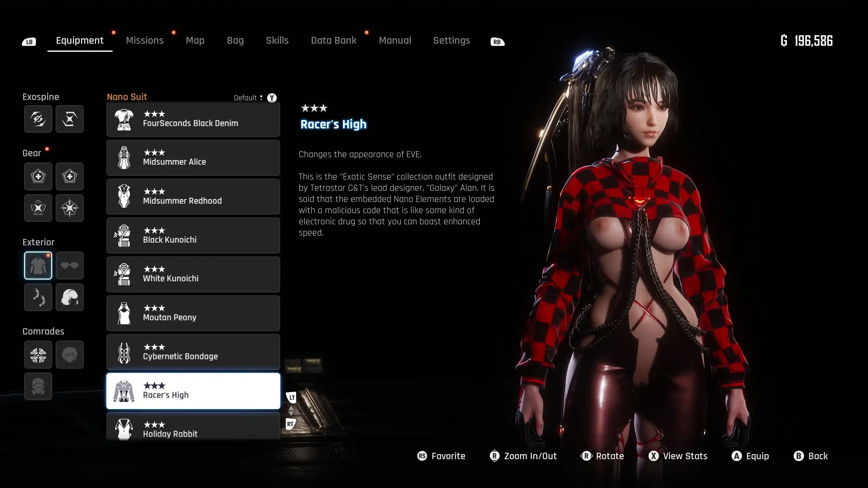Screen dimensions: 868x488
Task: Click the Equip prompt
Action: click(x=750, y=456)
